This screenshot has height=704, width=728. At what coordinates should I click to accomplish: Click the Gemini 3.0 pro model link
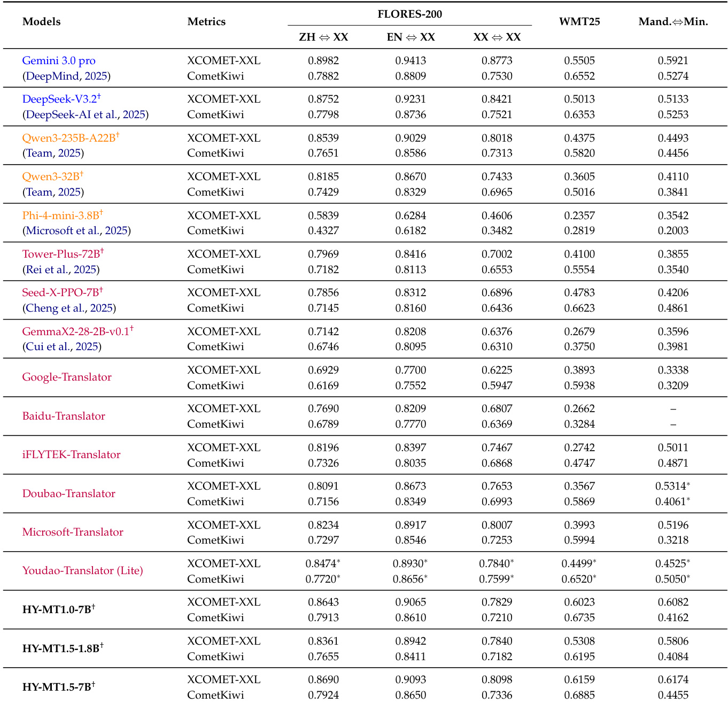(x=59, y=61)
